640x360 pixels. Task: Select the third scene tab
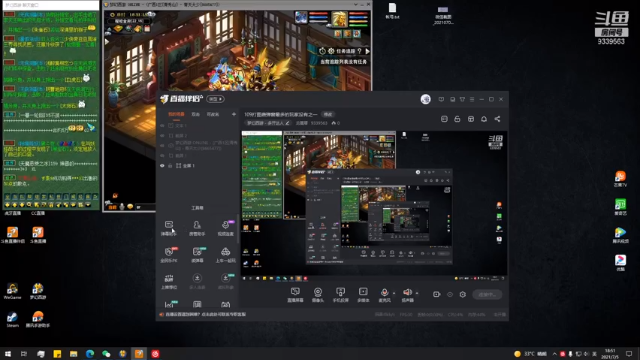pos(213,114)
